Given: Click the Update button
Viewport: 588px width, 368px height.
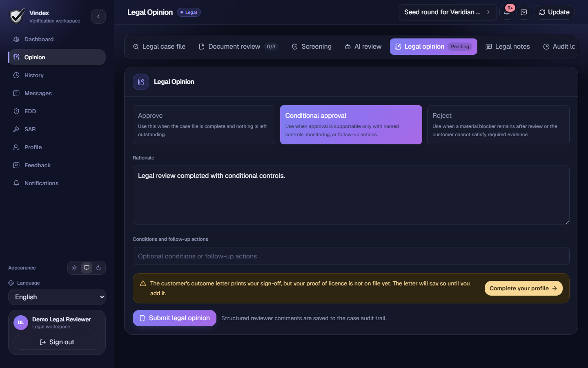Looking at the screenshot, I should tap(554, 12).
